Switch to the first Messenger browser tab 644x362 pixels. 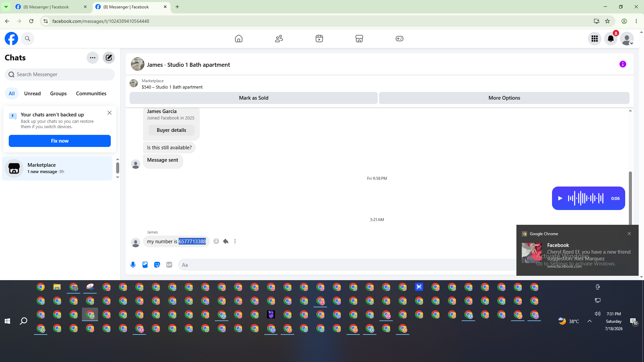pyautogui.click(x=51, y=7)
